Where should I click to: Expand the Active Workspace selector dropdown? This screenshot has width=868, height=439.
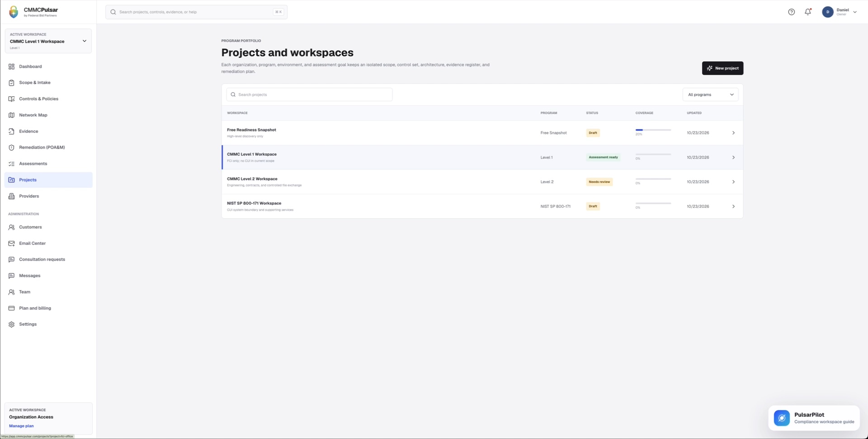(x=48, y=41)
